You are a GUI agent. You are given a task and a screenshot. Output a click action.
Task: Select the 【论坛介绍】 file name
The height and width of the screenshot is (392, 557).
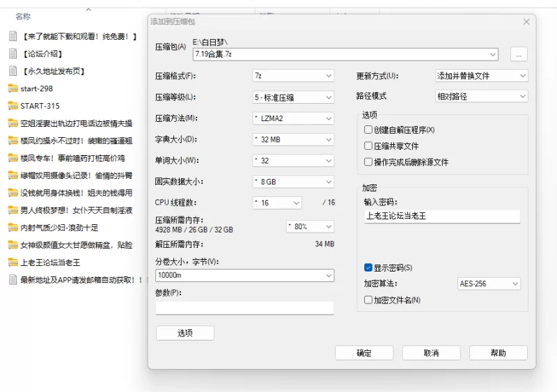42,54
